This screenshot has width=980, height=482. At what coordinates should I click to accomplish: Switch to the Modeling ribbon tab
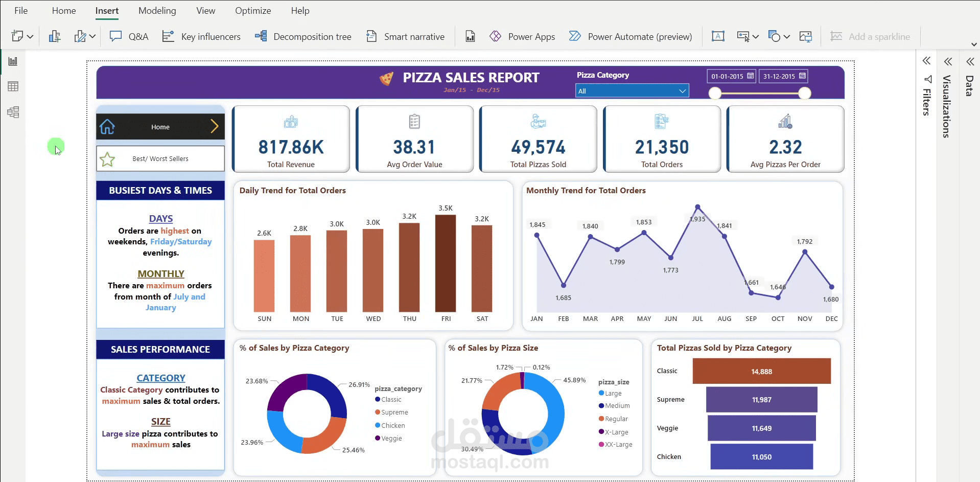click(157, 10)
